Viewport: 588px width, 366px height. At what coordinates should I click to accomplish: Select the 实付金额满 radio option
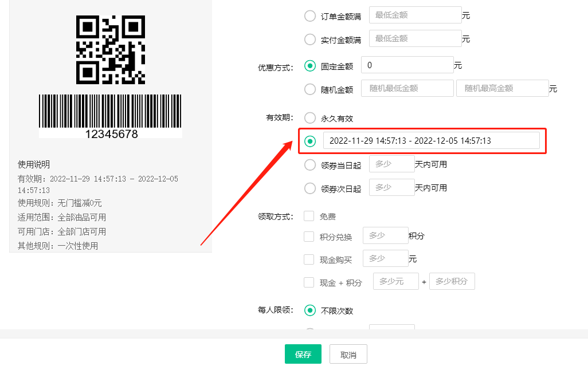tap(310, 40)
